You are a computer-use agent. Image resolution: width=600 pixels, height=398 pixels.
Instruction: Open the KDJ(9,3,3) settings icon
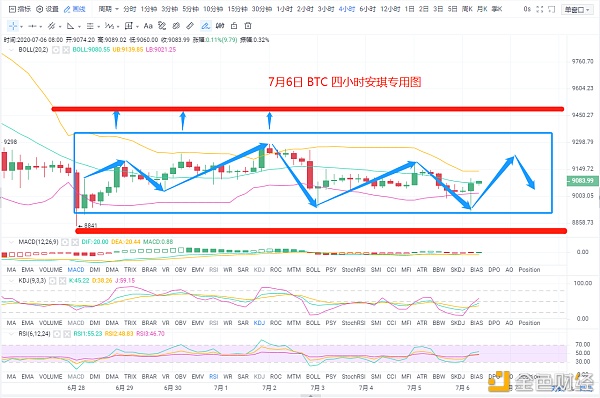point(52,281)
